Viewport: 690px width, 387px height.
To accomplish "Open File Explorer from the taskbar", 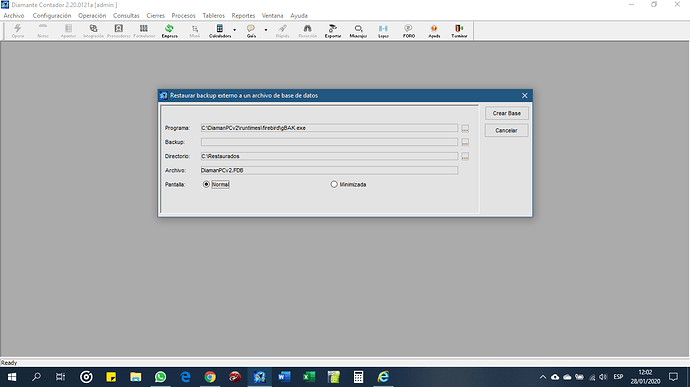I will pos(136,377).
